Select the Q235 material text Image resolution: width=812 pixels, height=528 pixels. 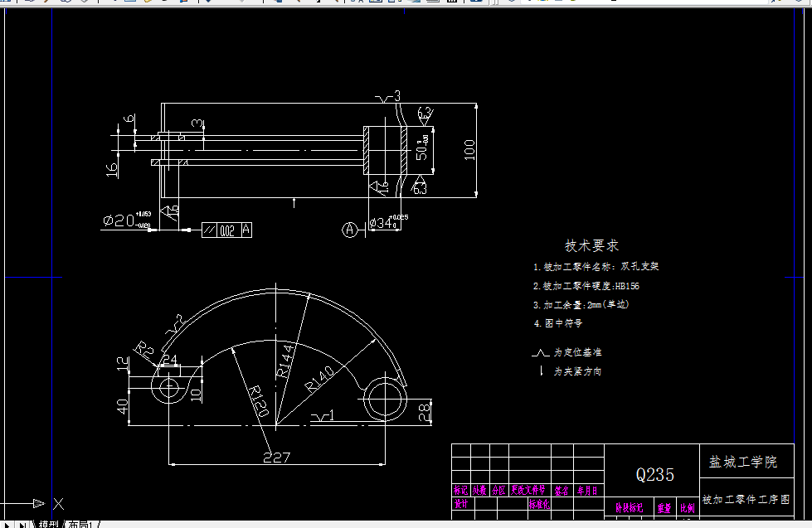655,475
